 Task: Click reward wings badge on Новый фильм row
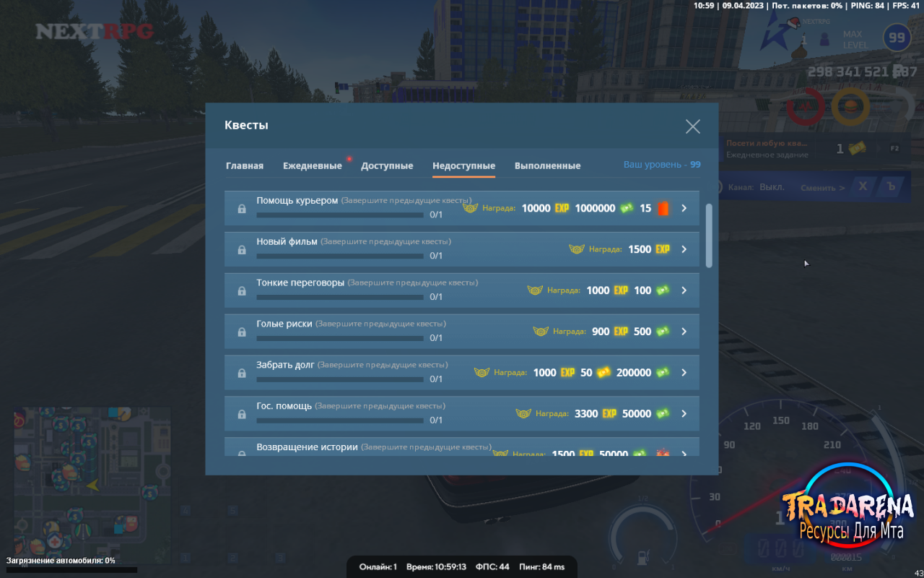point(577,249)
